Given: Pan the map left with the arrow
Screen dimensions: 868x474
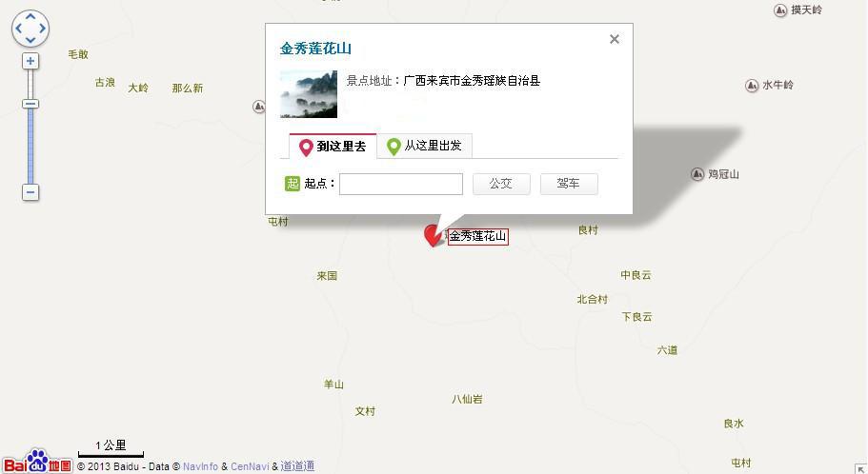Looking at the screenshot, I should click(18, 29).
